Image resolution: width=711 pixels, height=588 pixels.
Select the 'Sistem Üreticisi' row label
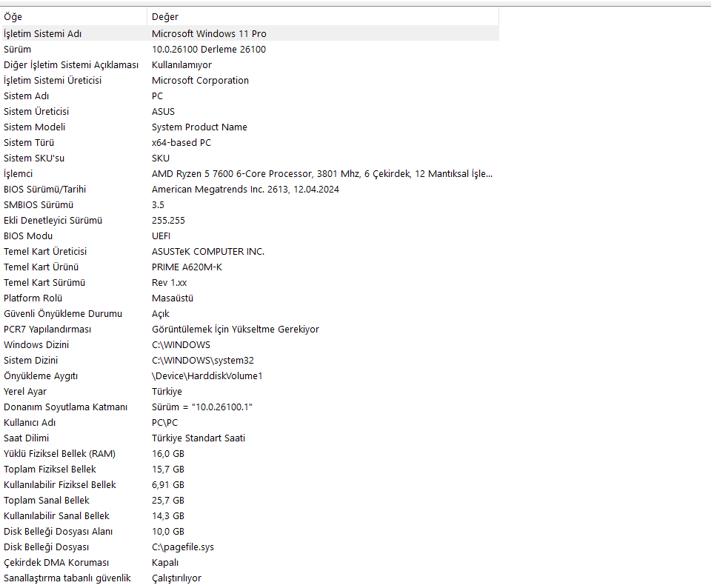(x=36, y=112)
